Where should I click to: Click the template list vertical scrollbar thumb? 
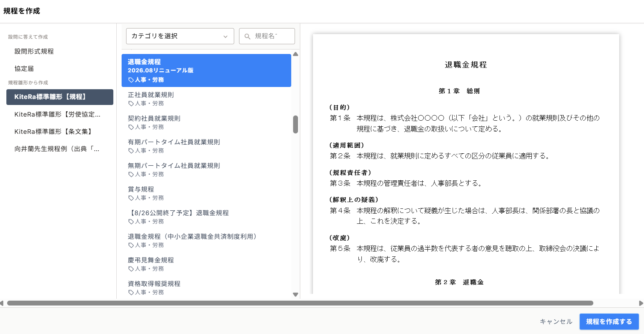(x=296, y=124)
